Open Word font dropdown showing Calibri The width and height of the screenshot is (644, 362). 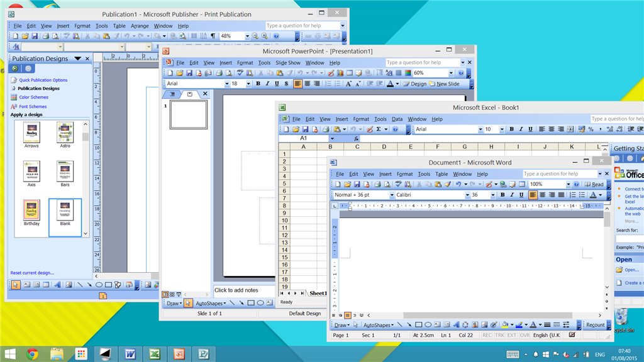[x=467, y=195]
